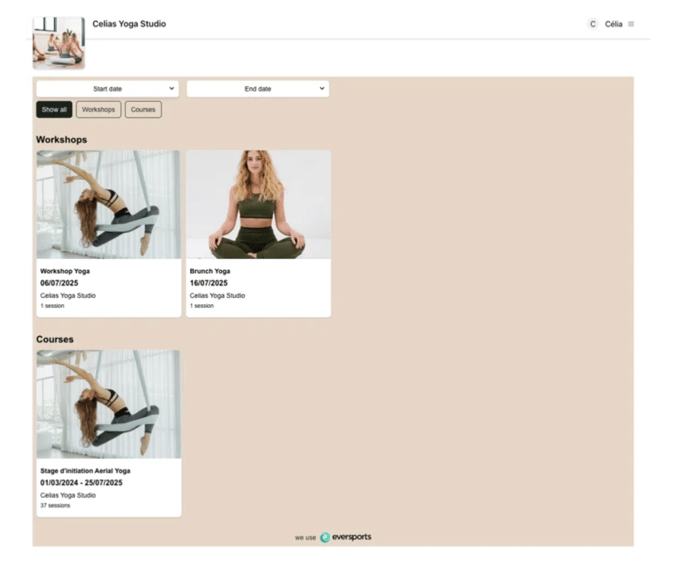Click the eversports logo in footer

coord(346,537)
